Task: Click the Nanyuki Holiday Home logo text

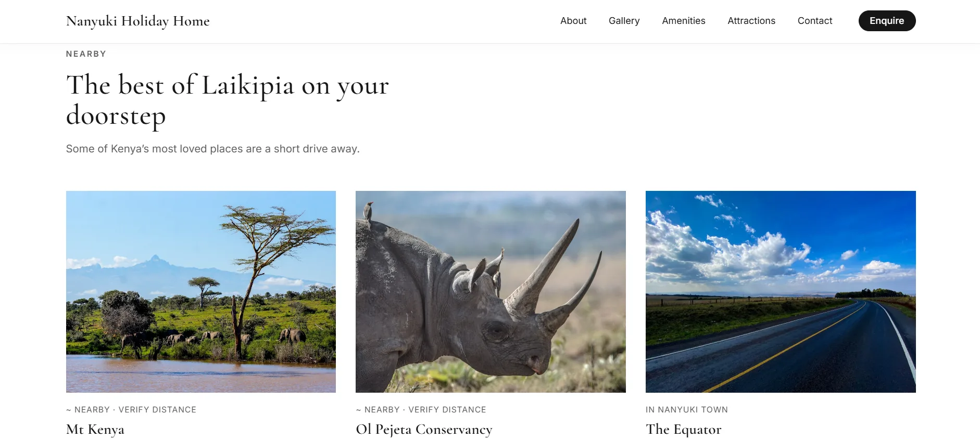Action: click(x=138, y=21)
